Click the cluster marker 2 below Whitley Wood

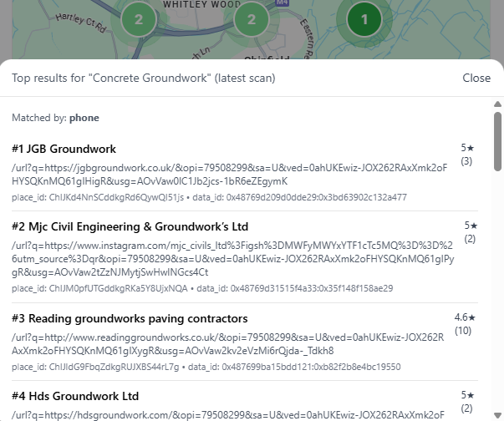pos(250,19)
